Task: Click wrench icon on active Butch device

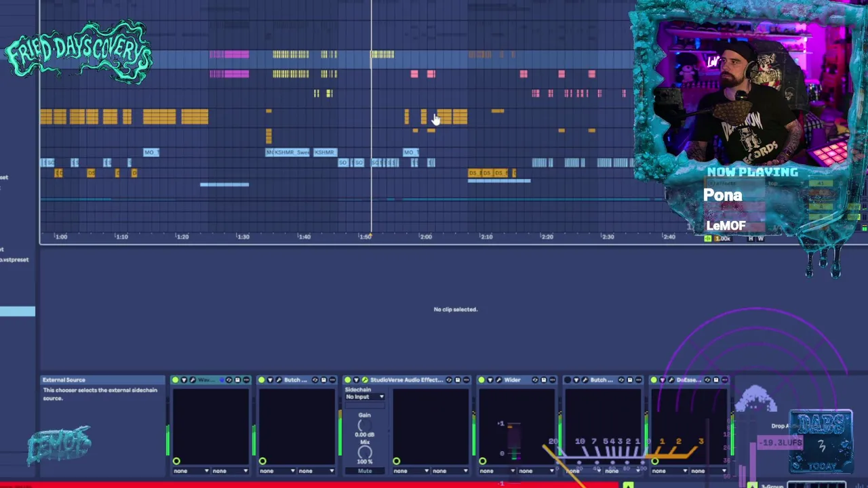Action: [x=279, y=380]
